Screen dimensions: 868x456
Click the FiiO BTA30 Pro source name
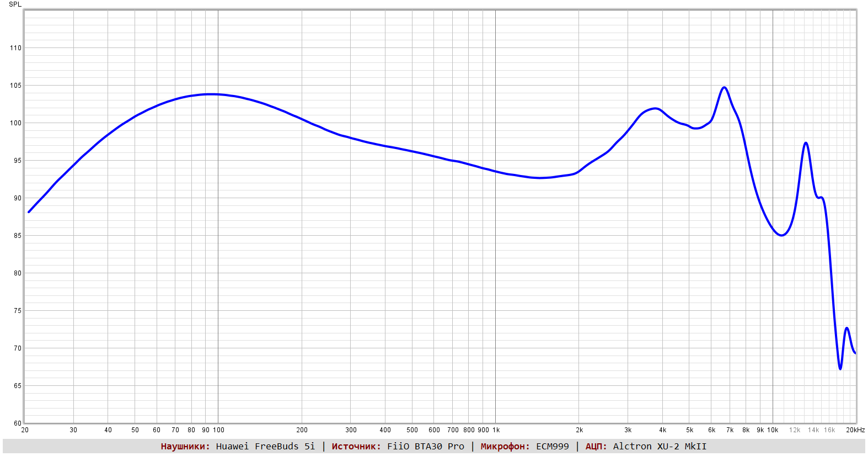point(426,447)
